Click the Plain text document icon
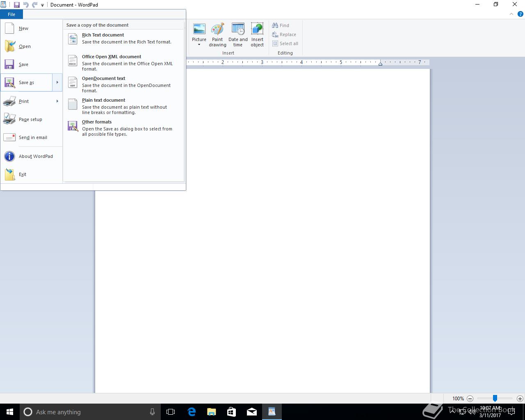This screenshot has height=420, width=525. [73, 104]
